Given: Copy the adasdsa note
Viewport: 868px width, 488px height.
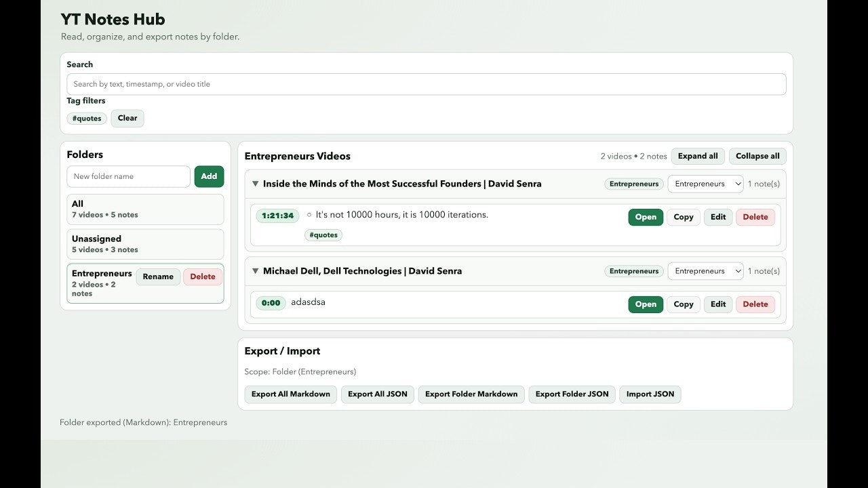Looking at the screenshot, I should 683,304.
